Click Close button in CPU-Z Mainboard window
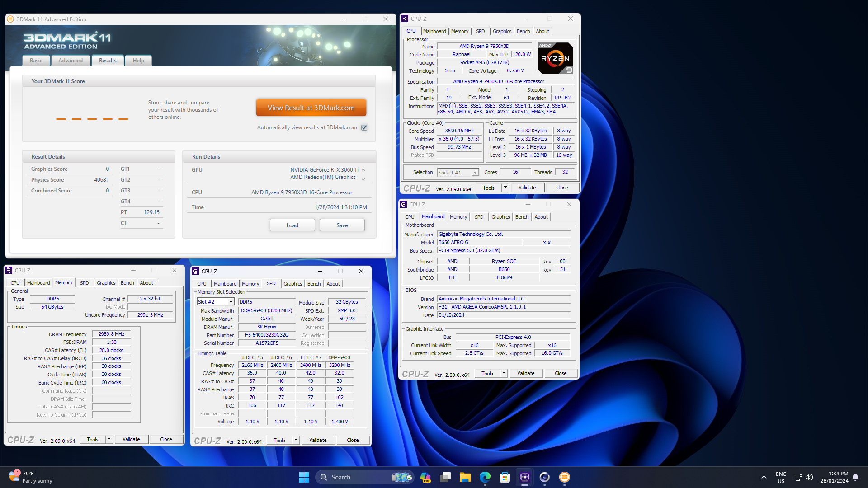 (x=561, y=373)
